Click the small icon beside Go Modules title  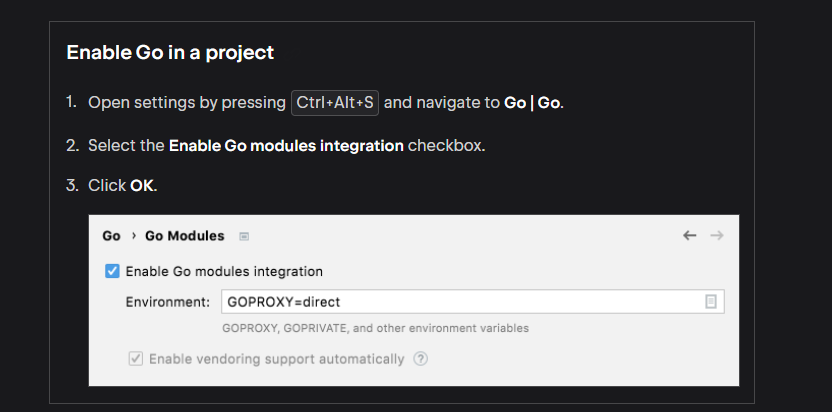point(244,237)
